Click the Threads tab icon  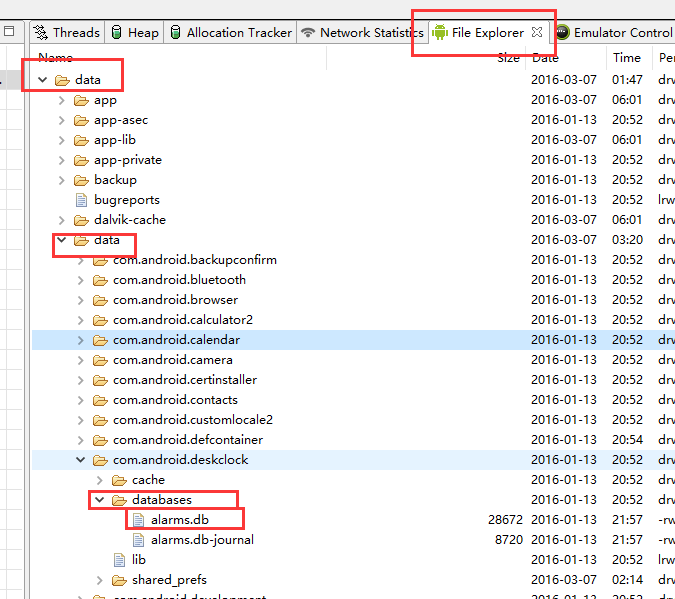(x=41, y=32)
